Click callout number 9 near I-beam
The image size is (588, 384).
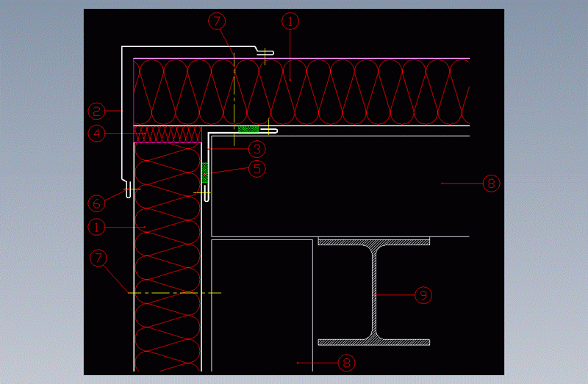coord(423,295)
